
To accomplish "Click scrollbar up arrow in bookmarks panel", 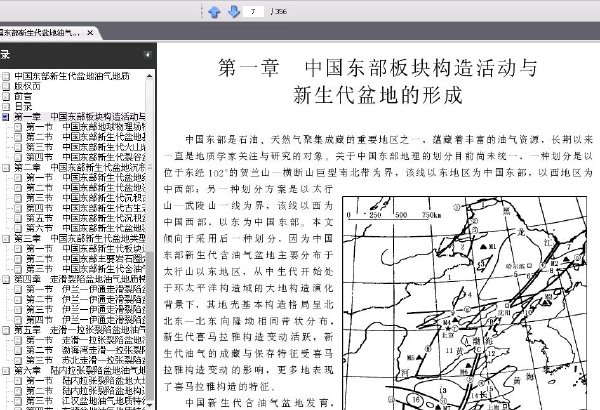I will click(150, 76).
